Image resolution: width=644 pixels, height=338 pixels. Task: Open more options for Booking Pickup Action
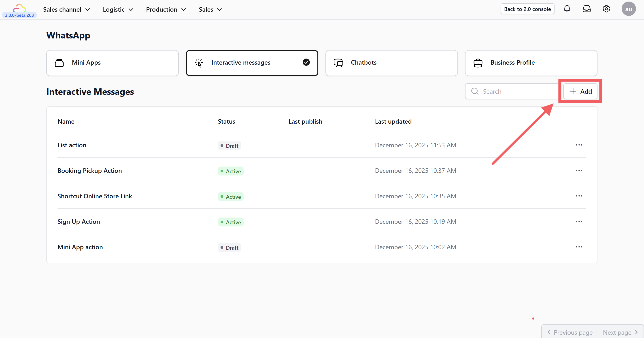point(579,170)
